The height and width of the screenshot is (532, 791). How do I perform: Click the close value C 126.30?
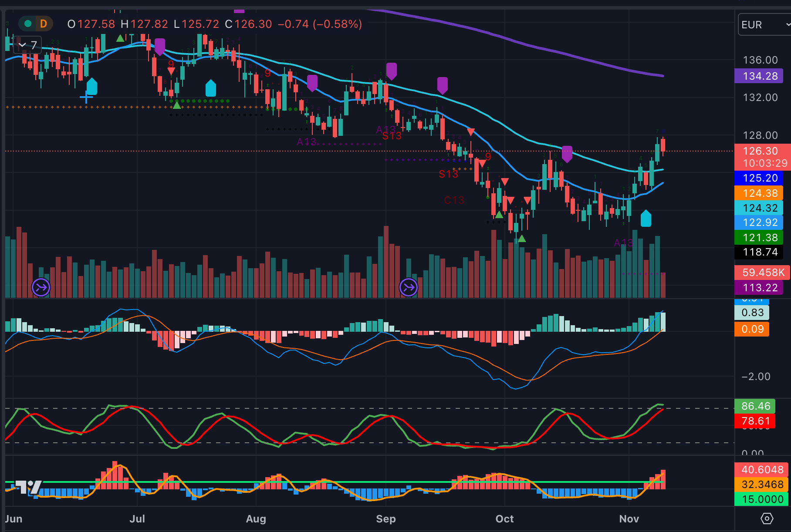click(248, 24)
